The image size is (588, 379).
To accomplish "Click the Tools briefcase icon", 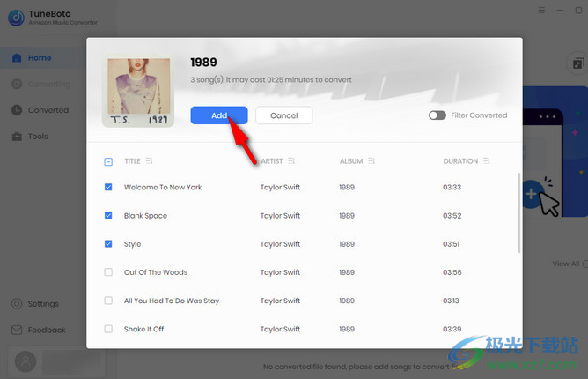I will coord(17,137).
